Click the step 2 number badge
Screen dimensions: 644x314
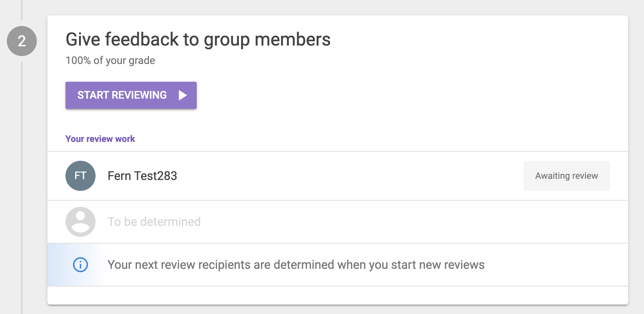click(22, 41)
